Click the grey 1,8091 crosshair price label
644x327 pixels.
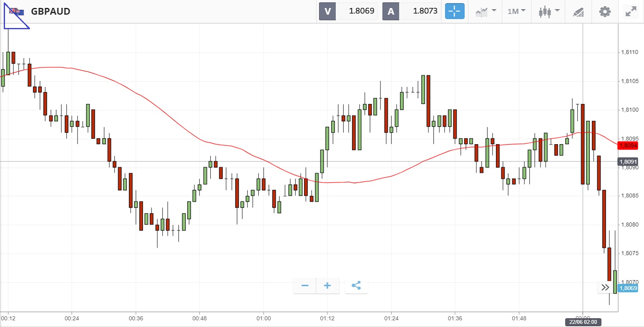pyautogui.click(x=628, y=162)
